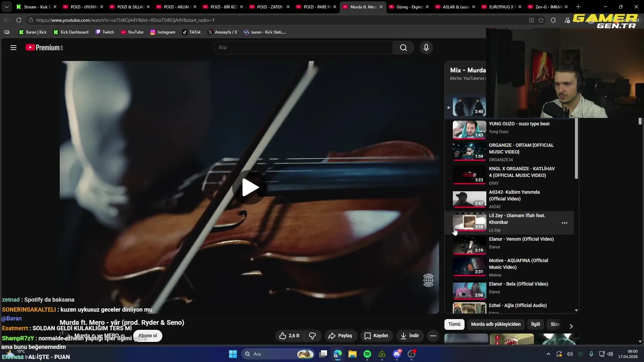Viewport: 644px width, 362px height.
Task: Share the video via Paylaş
Action: 340,336
